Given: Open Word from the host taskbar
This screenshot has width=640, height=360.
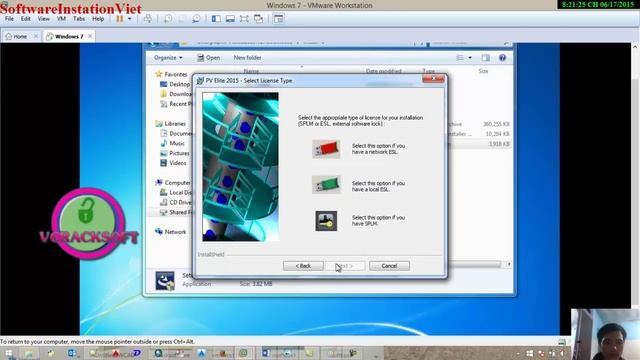Looking at the screenshot, I should click(x=266, y=353).
